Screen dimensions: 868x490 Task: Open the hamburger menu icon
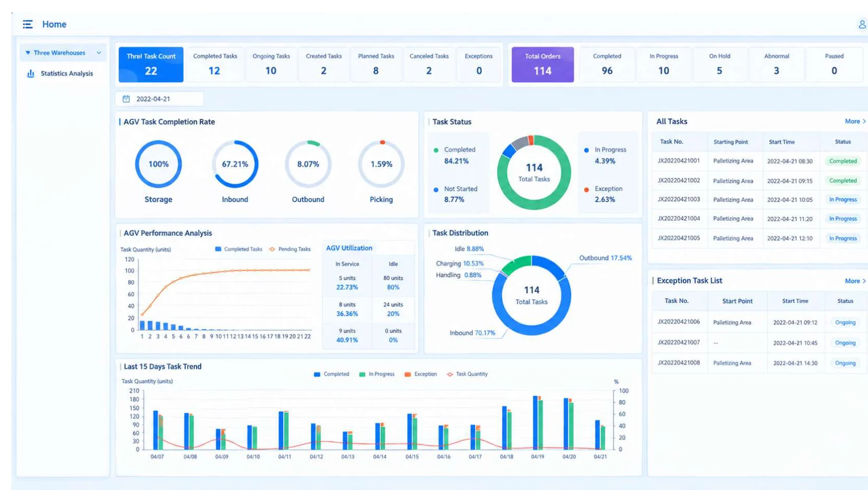28,24
